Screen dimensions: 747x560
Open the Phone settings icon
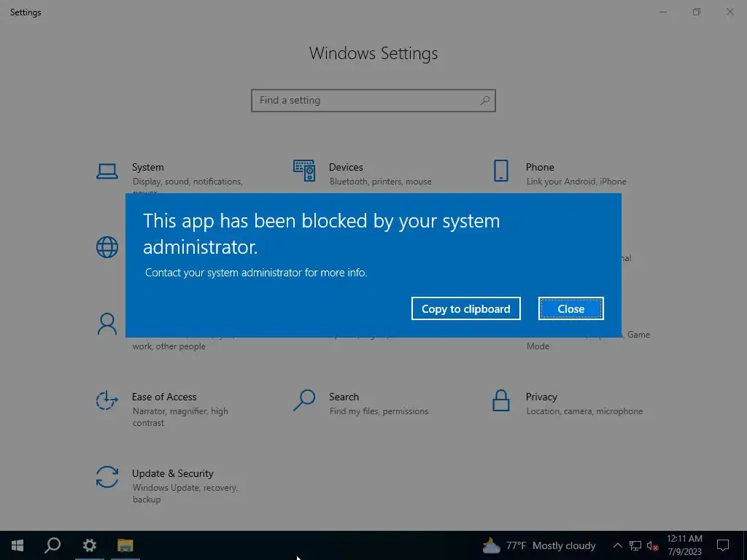[x=500, y=171]
